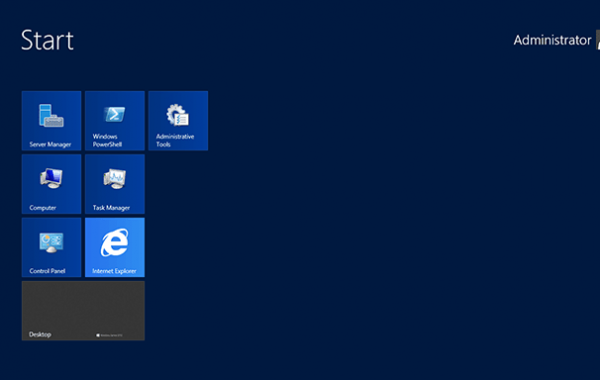
Task: Open the Administrative Tools tile
Action: click(178, 121)
